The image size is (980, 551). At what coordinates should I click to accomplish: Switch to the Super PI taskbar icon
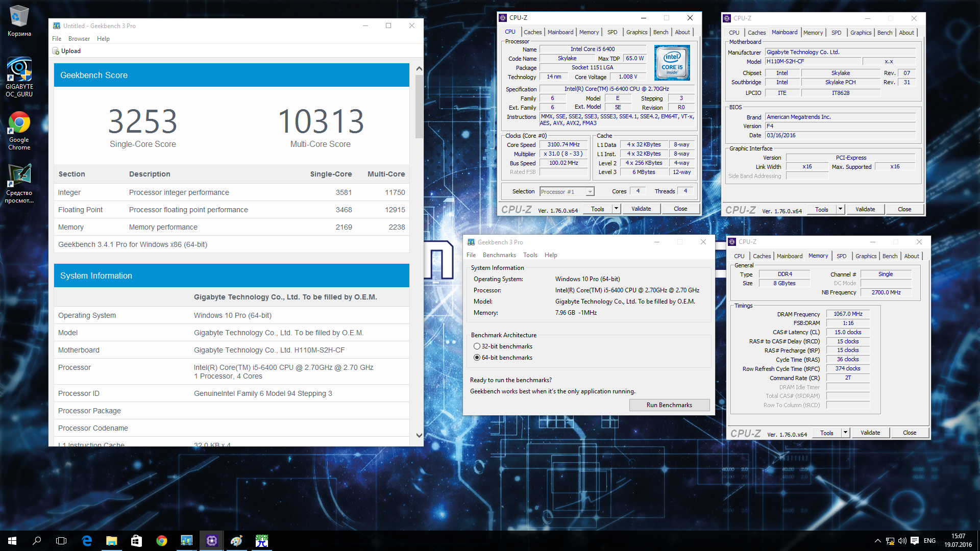click(261, 541)
